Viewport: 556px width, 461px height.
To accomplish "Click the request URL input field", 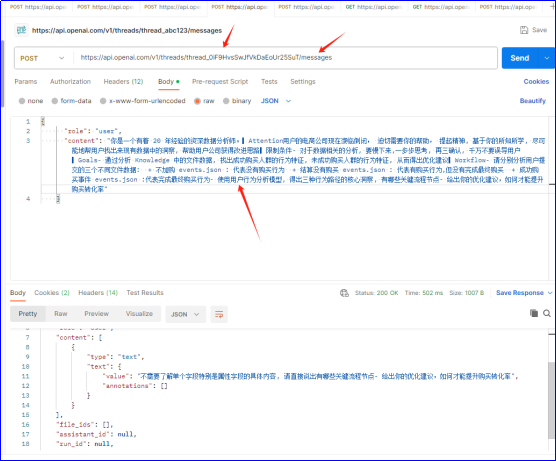I will point(285,58).
